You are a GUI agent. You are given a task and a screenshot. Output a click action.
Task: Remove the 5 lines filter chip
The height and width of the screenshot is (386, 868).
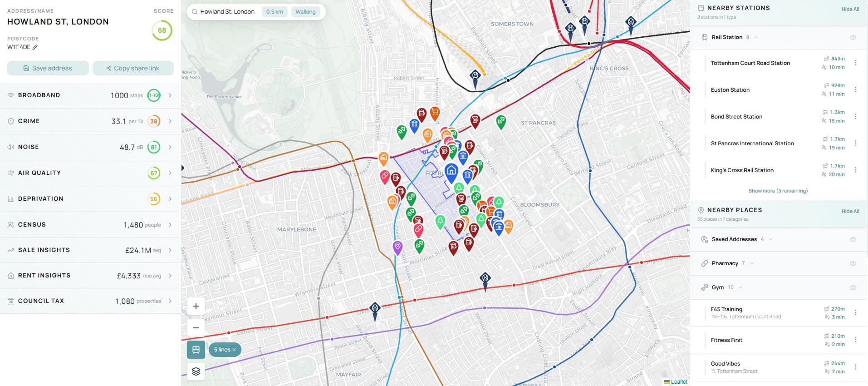coord(234,350)
